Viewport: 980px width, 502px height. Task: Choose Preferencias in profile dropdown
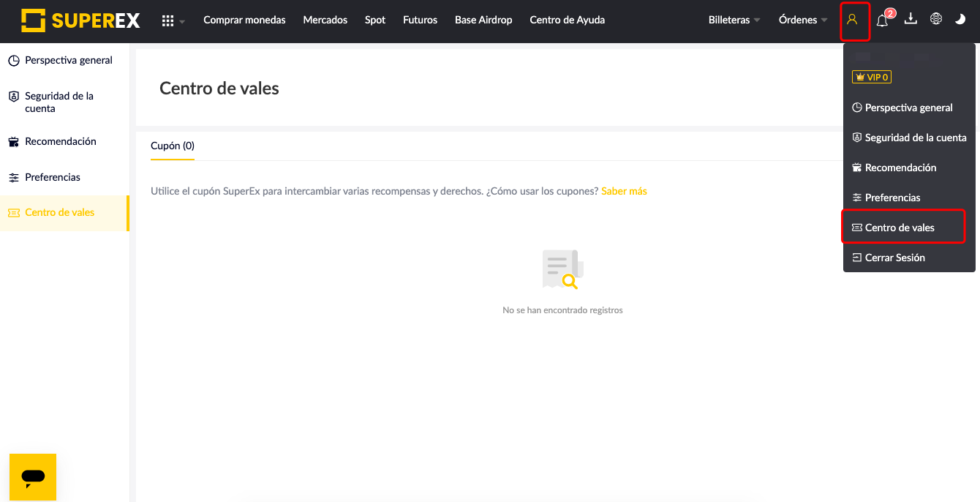point(909,198)
